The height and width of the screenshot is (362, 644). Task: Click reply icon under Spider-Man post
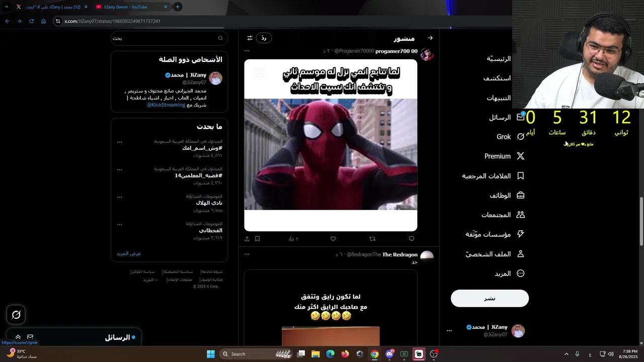[x=412, y=239]
